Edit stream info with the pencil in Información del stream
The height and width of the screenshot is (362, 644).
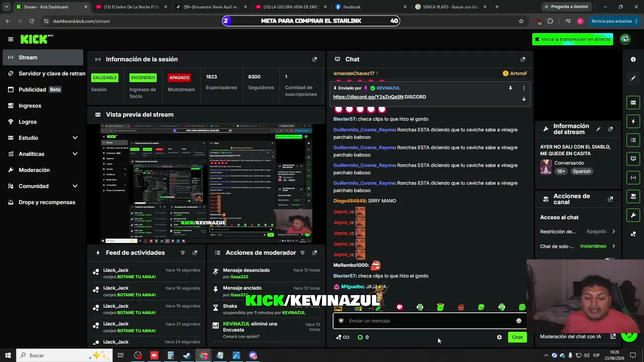[x=598, y=129]
